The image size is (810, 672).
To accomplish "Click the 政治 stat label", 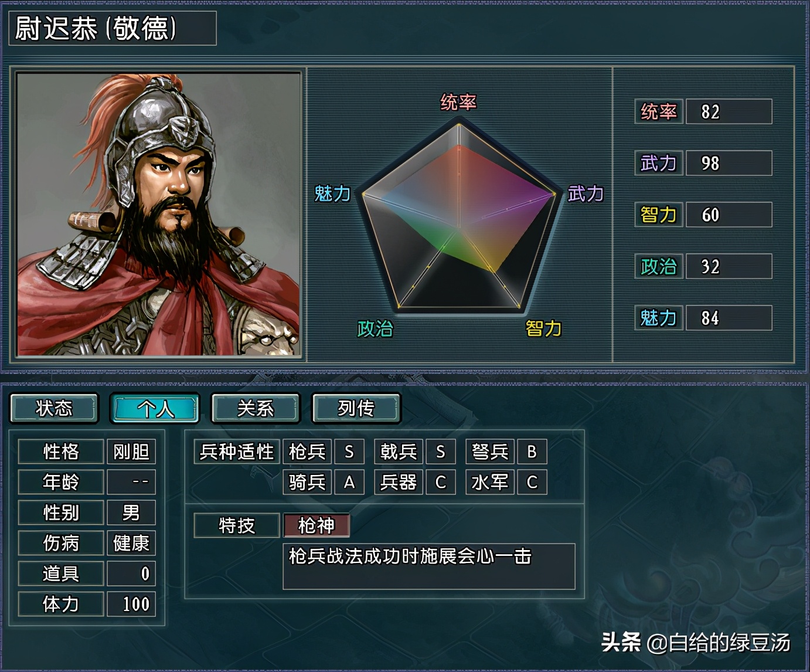I will click(659, 266).
